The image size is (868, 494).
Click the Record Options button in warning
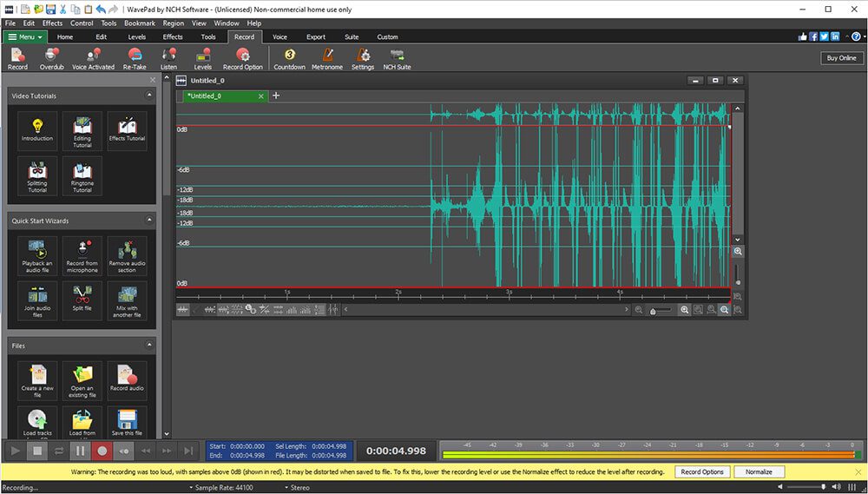[x=702, y=471]
